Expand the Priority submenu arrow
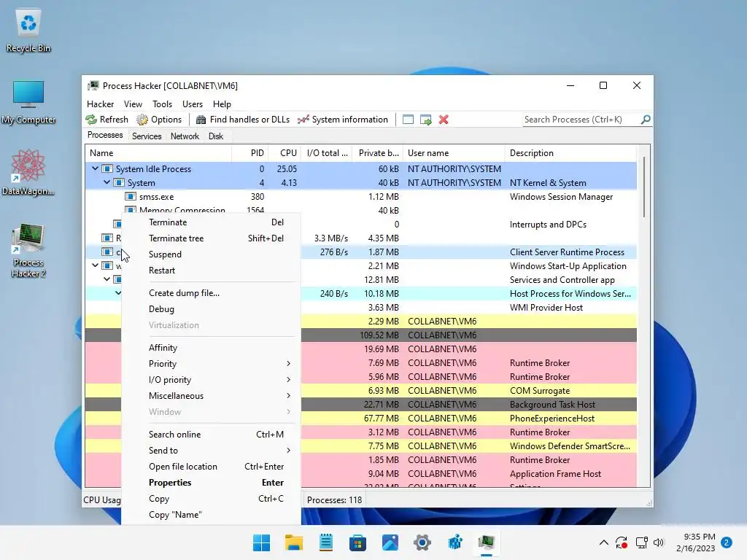This screenshot has height=560, width=747. pyautogui.click(x=289, y=364)
